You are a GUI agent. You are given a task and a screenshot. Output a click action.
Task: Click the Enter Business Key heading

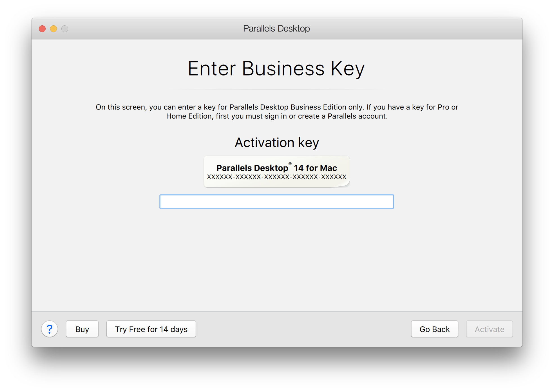point(276,69)
